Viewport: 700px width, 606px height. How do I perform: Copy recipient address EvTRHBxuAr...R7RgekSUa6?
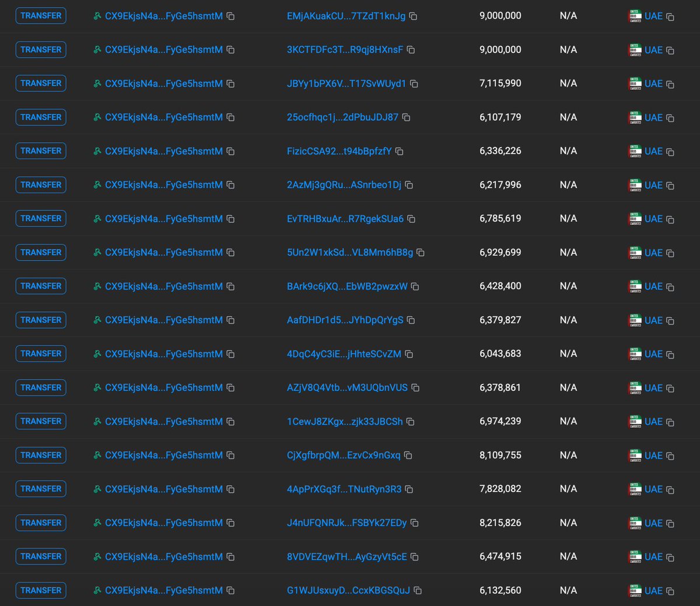tap(411, 219)
